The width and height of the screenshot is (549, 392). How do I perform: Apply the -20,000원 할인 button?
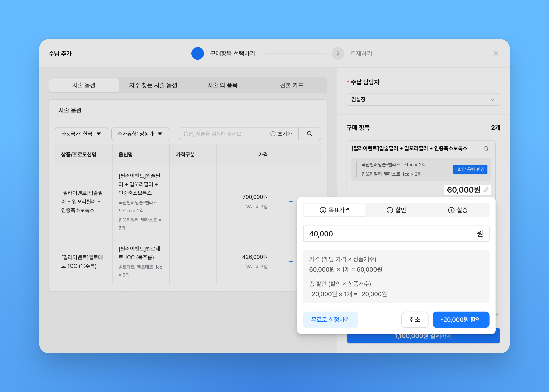coord(461,320)
